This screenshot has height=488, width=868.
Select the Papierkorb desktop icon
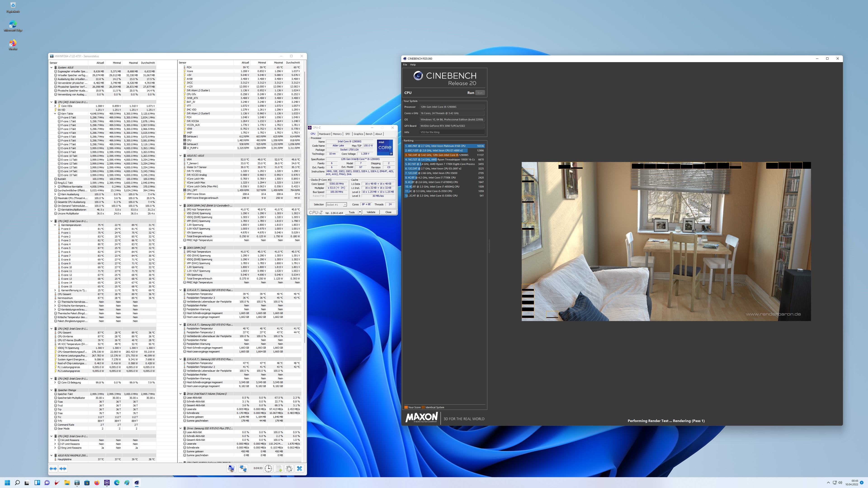coord(13,7)
